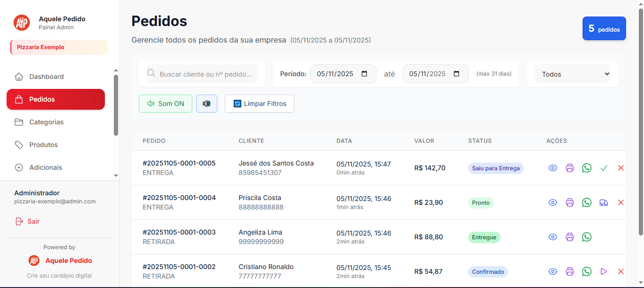
Task: Mute notifications with the speaker button
Action: pos(206,103)
